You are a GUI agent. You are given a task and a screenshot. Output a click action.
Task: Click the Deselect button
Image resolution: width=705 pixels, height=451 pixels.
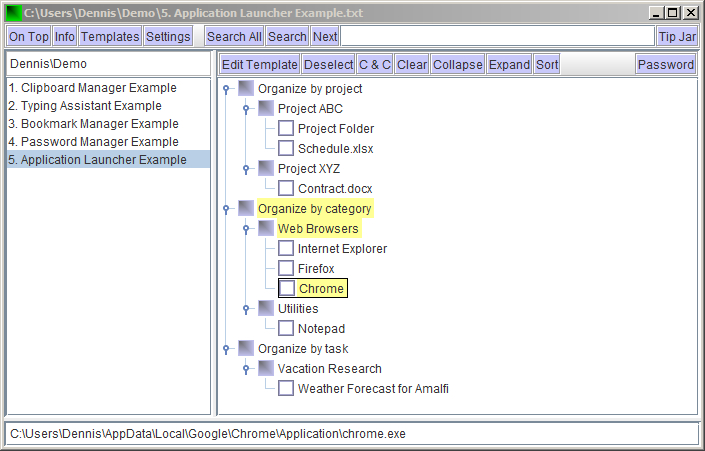pos(328,64)
